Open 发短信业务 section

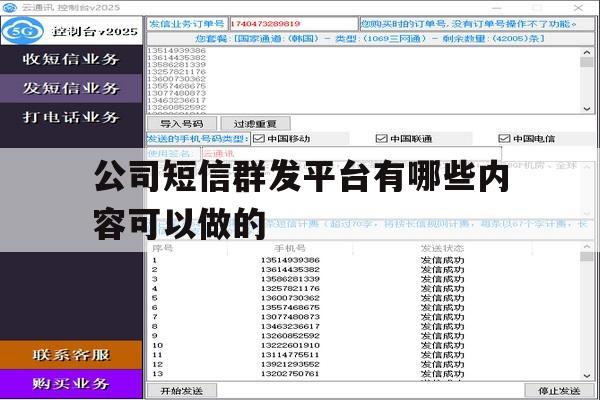pos(71,88)
